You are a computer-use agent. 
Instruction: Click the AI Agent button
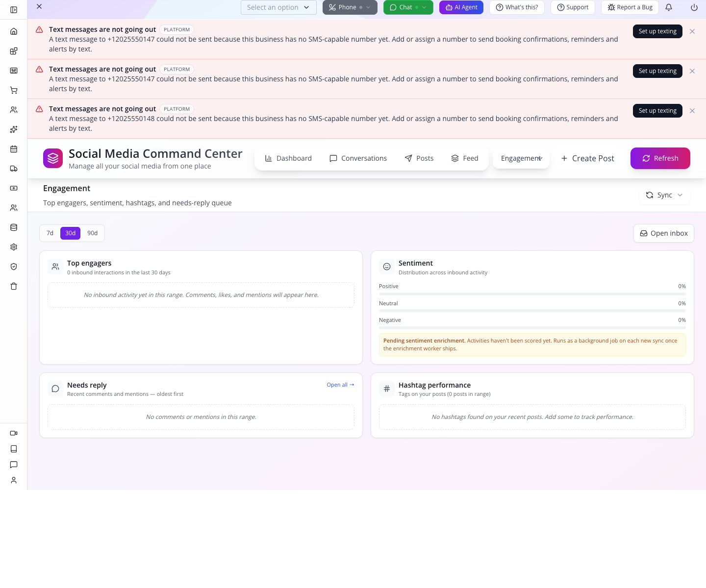461,7
